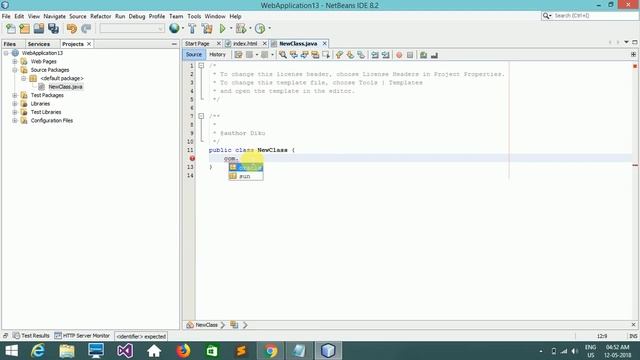The height and width of the screenshot is (360, 640).
Task: Click the Last Edit icon in editor toolbar
Action: 238,55
